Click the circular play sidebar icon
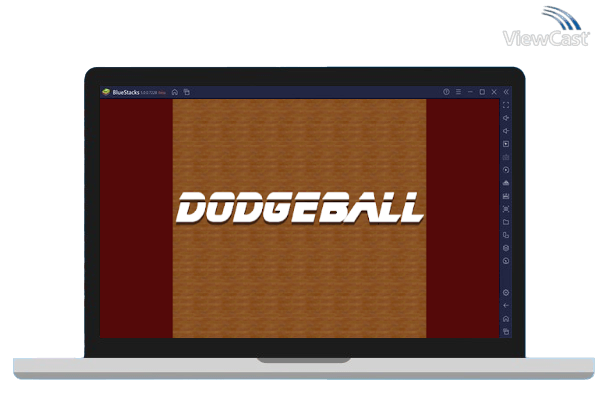 (506, 170)
